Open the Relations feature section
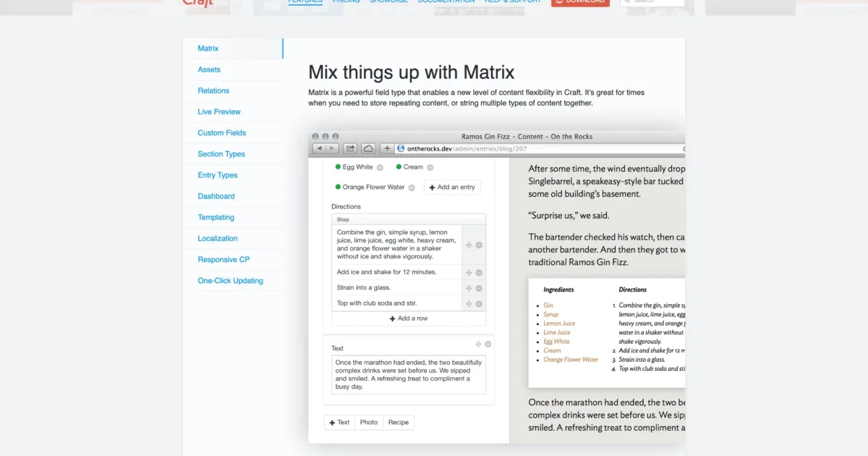 [x=232, y=90]
